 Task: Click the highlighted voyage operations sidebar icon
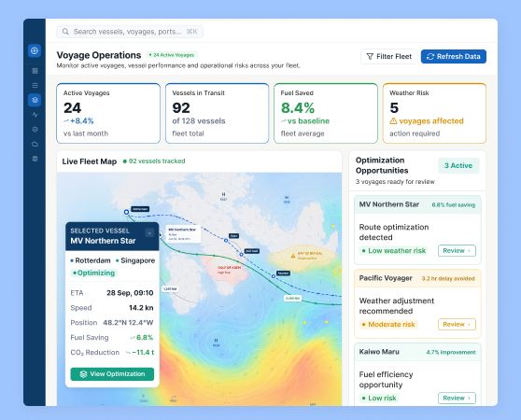pos(35,100)
